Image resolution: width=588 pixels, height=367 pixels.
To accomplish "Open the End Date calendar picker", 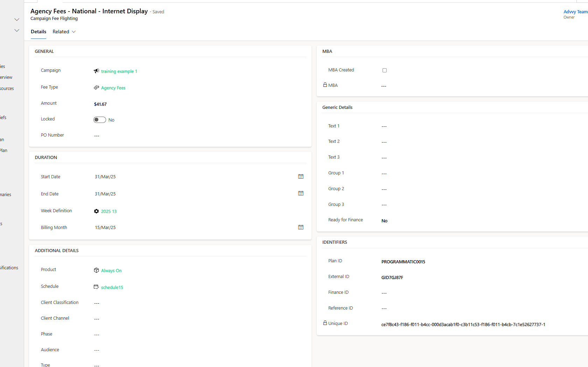I will coord(301,193).
